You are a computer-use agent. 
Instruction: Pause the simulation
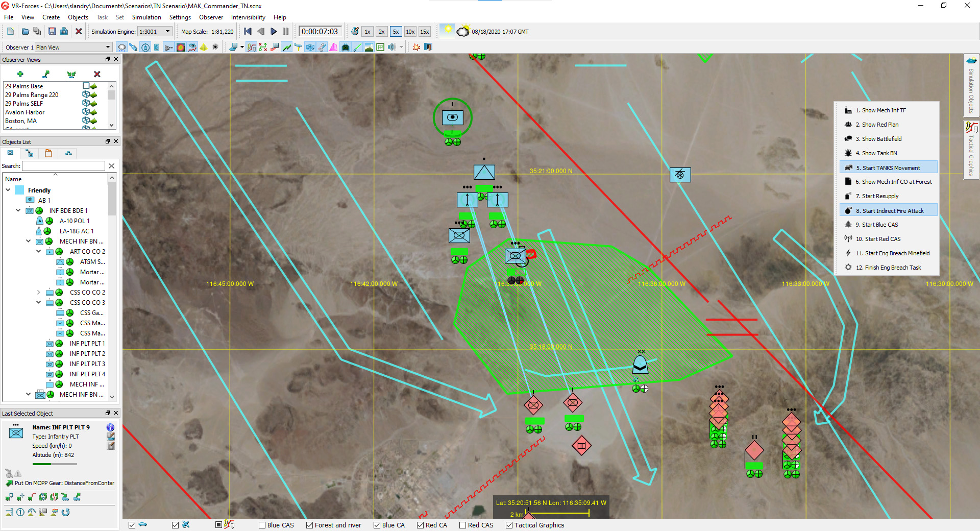click(x=286, y=32)
